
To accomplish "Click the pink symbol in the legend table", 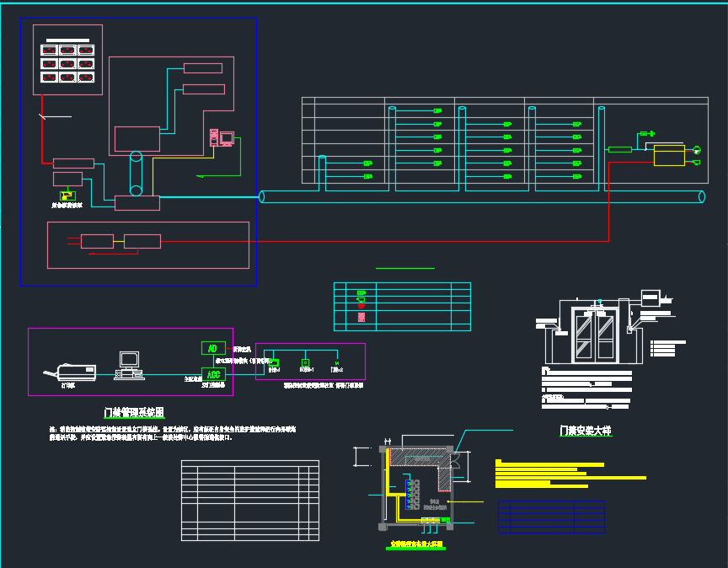I will [361, 317].
